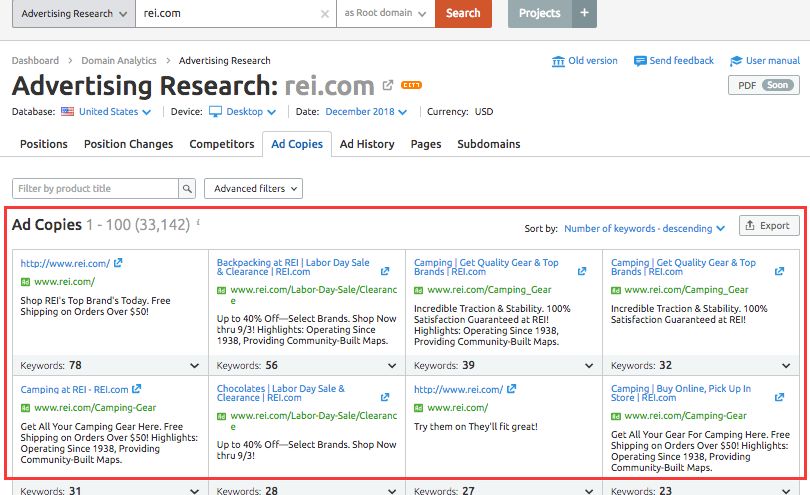The image size is (810, 495).
Task: Expand the Keywords: 28 row
Action: coord(392,491)
